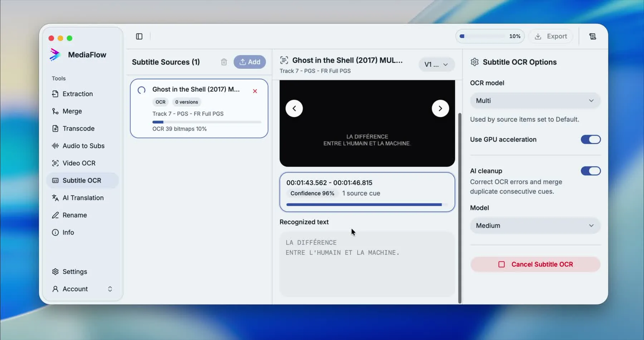Open the Video OCR tool
The image size is (644, 340).
pyautogui.click(x=82, y=163)
